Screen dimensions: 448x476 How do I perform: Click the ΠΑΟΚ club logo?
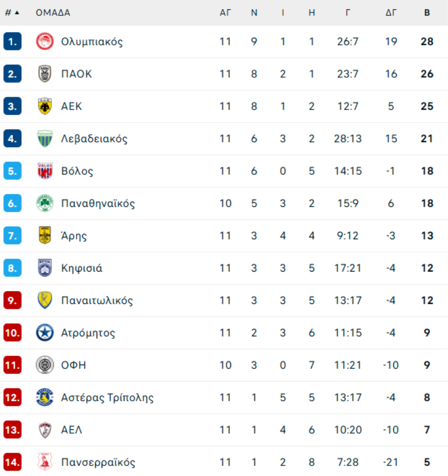45,74
